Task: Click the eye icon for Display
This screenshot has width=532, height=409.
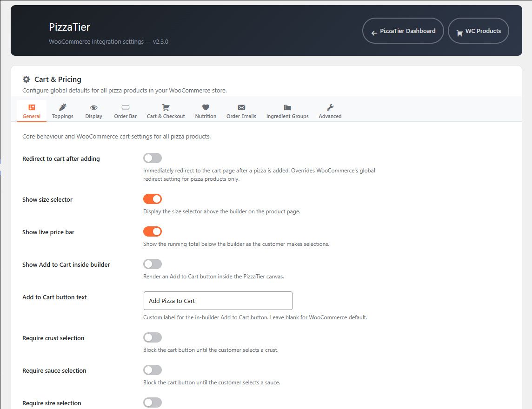Action: [93, 107]
